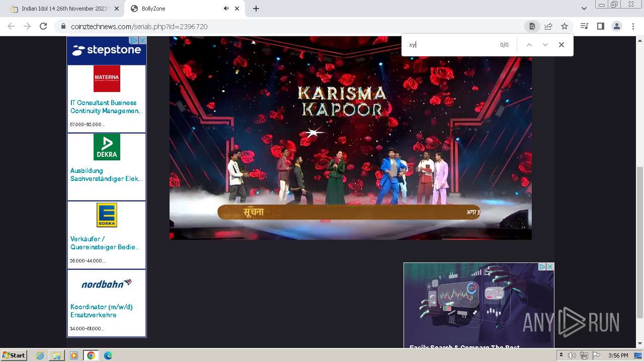
Task: Click the page vertical scrollbar thumb
Action: tap(640, 242)
